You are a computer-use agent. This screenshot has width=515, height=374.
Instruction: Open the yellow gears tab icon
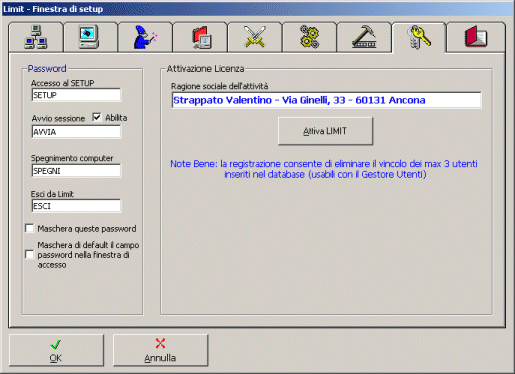point(309,37)
